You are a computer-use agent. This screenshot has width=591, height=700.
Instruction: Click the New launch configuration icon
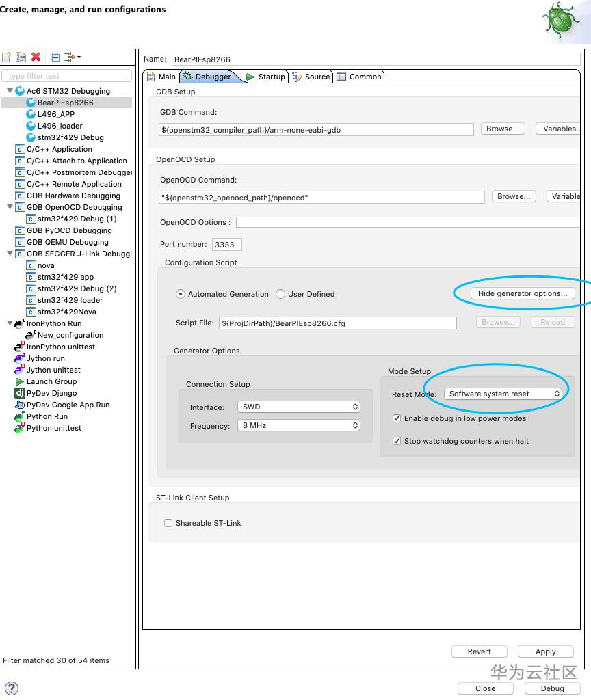(6, 57)
